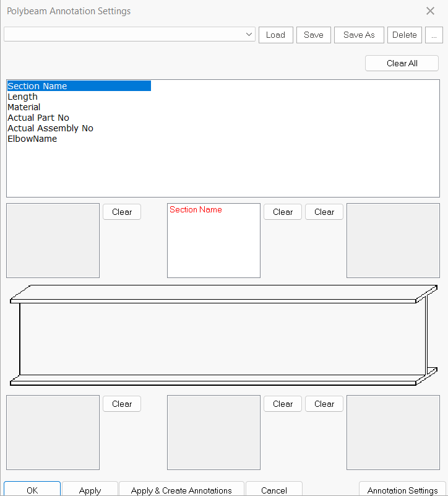Select Length in the property list

23,97
